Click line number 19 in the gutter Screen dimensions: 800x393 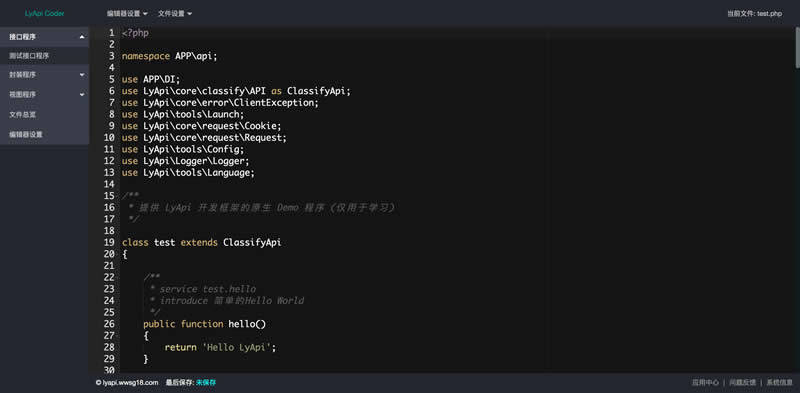109,242
